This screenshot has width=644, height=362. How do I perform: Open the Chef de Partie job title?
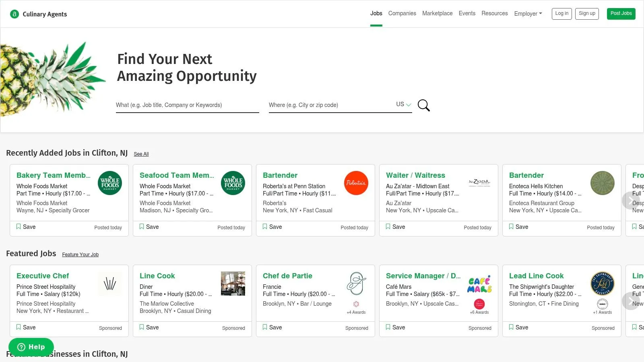[x=287, y=276]
